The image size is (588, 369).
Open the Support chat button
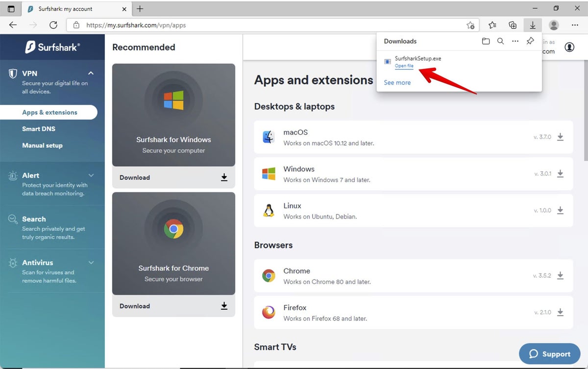click(549, 354)
